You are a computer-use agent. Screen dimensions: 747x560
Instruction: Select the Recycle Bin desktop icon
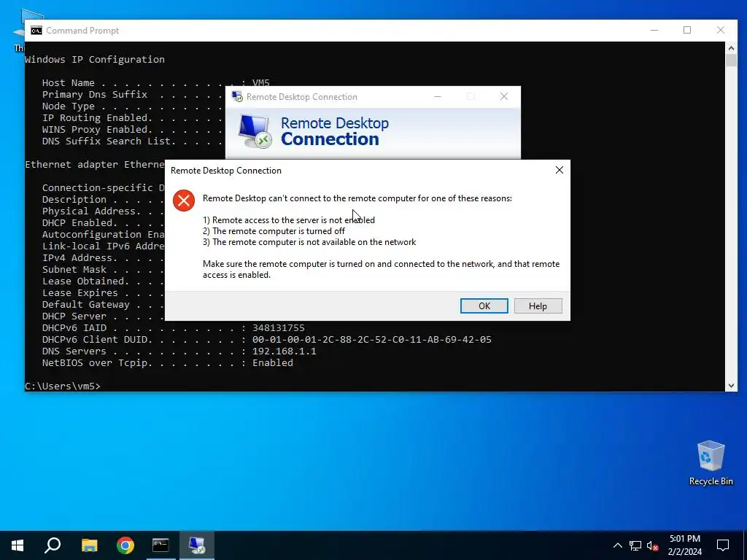(x=711, y=463)
